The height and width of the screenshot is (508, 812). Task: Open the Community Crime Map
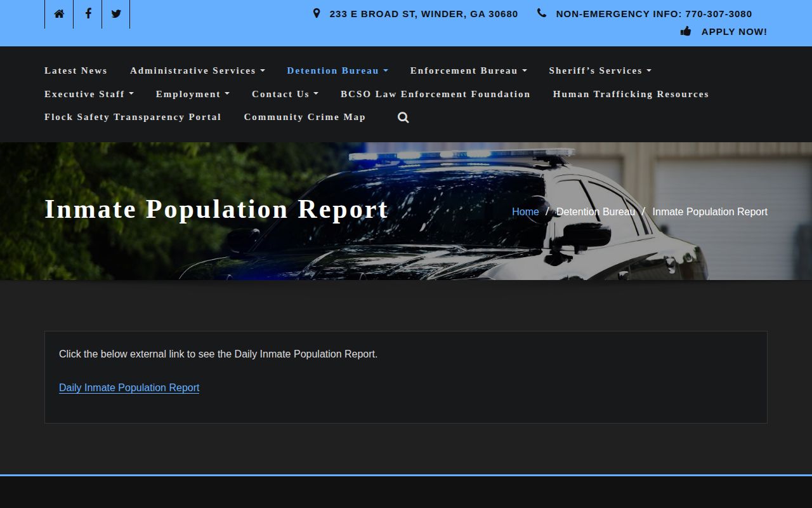pyautogui.click(x=304, y=117)
